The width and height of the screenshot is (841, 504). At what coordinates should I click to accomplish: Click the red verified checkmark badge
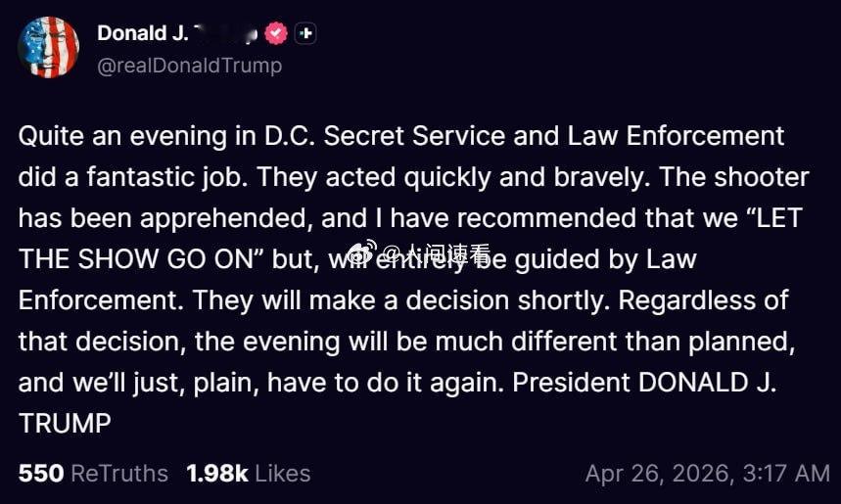click(278, 33)
